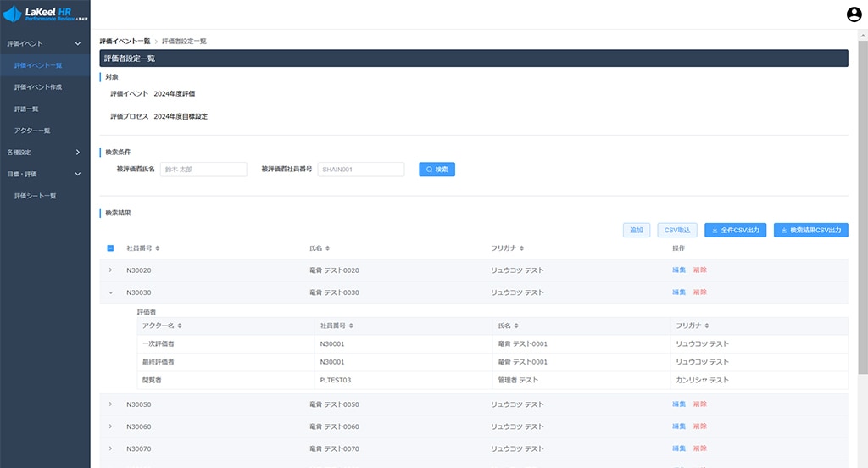Collapse row N30030
Screen dimensions: 868x468
coord(111,292)
